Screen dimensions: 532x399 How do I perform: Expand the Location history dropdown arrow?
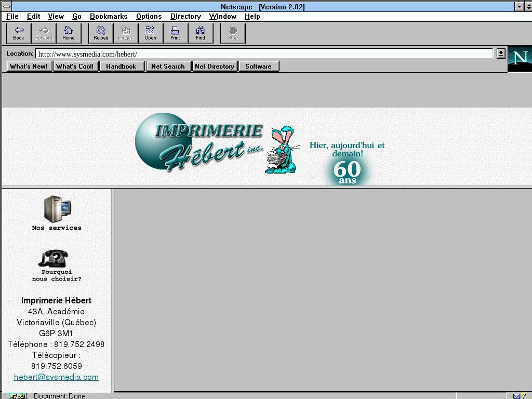500,54
